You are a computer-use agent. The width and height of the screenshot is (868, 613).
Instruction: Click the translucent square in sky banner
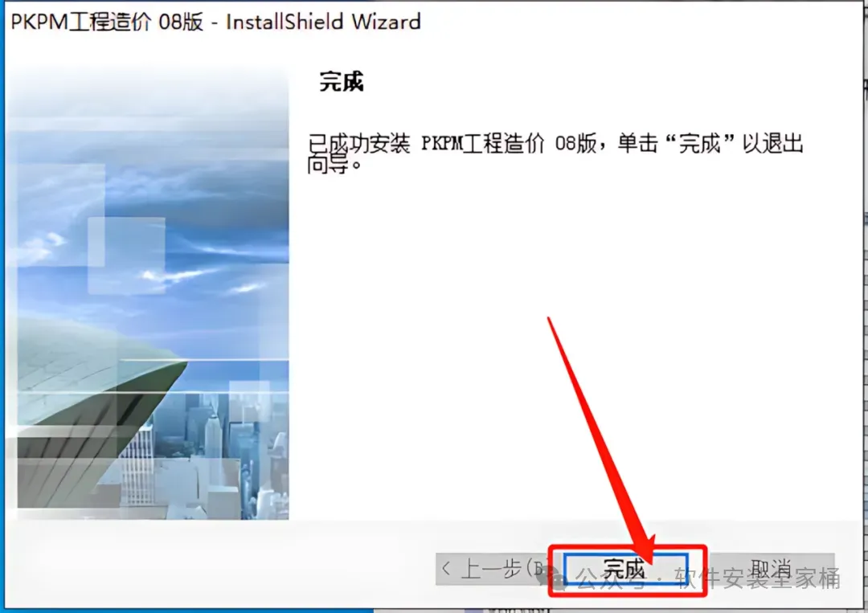(126, 255)
